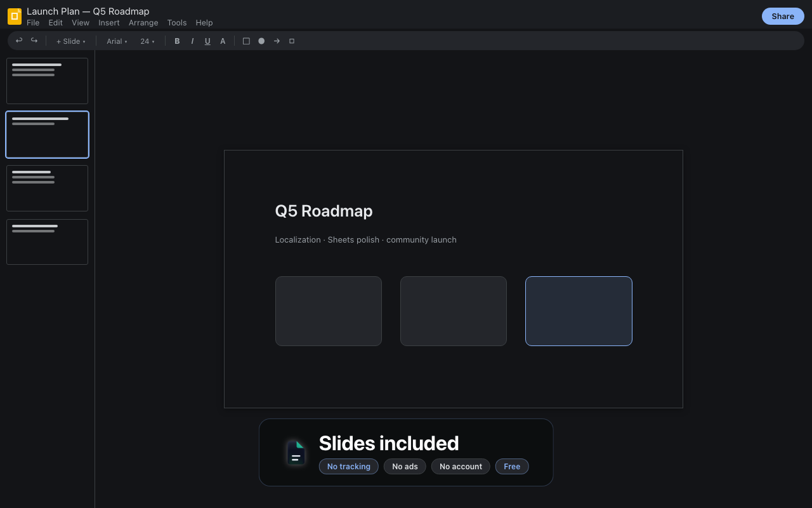
Task: Click the No ads pill
Action: point(405,467)
